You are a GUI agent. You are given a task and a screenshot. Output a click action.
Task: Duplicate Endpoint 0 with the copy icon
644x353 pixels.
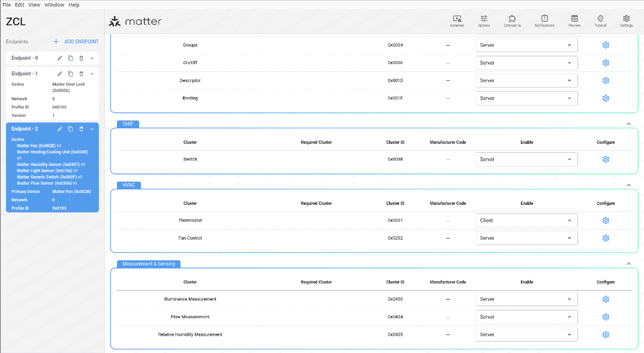click(71, 58)
